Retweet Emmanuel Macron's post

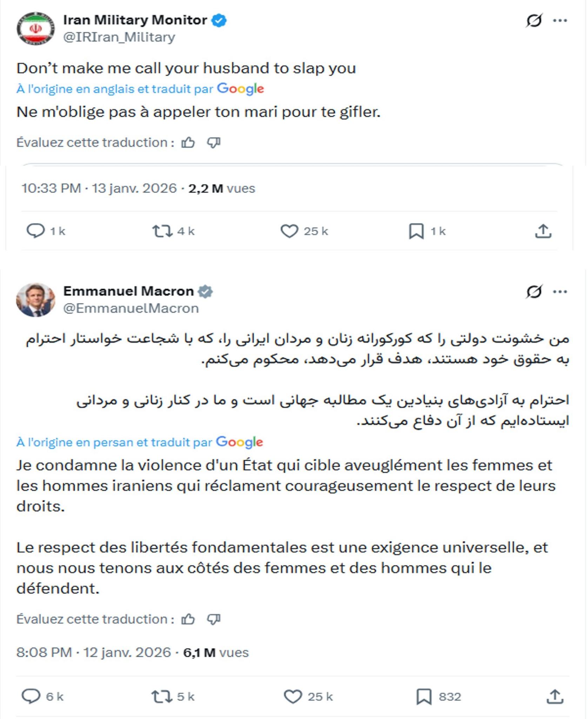coord(161,696)
